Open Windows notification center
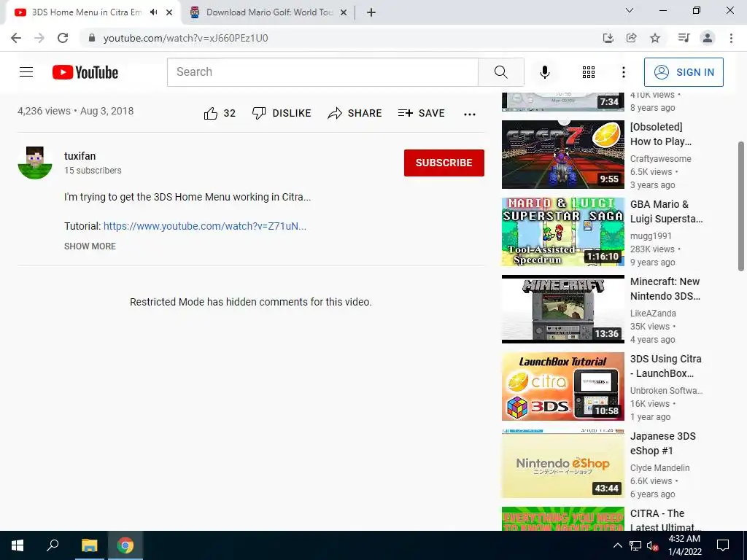The height and width of the screenshot is (560, 747). [x=723, y=545]
